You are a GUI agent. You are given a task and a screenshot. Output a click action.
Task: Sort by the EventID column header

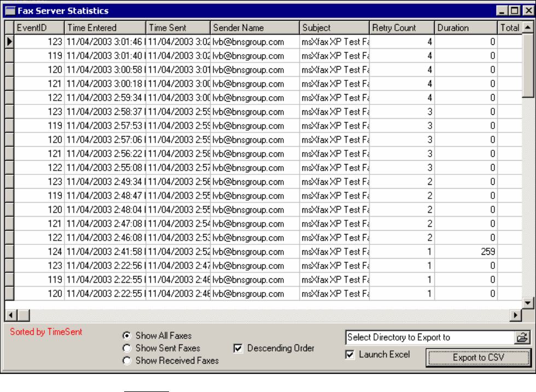pyautogui.click(x=39, y=28)
